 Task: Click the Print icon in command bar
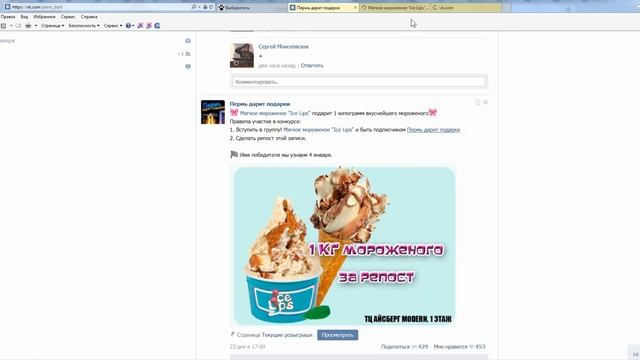click(28, 26)
